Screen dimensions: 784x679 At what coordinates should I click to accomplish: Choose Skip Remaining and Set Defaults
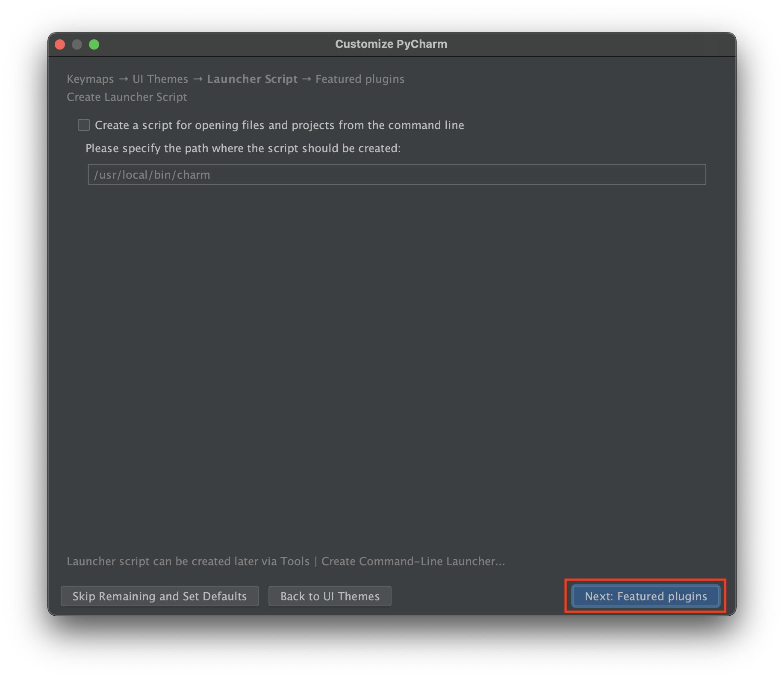(159, 596)
